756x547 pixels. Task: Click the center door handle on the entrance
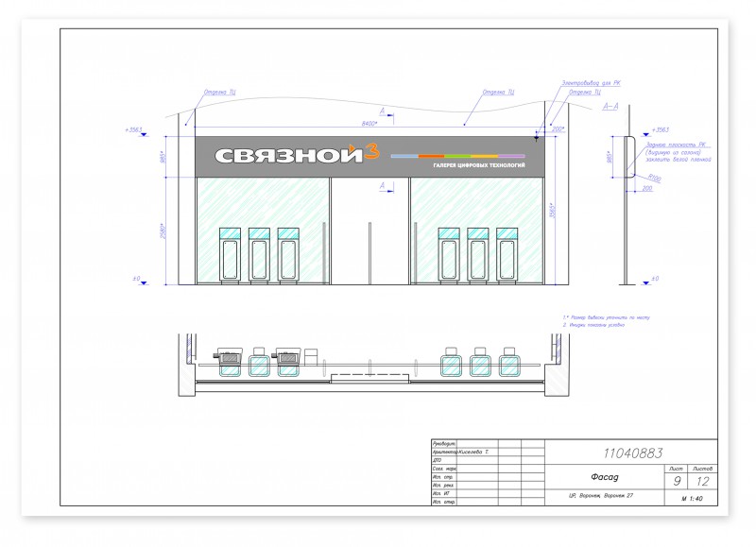point(369,252)
